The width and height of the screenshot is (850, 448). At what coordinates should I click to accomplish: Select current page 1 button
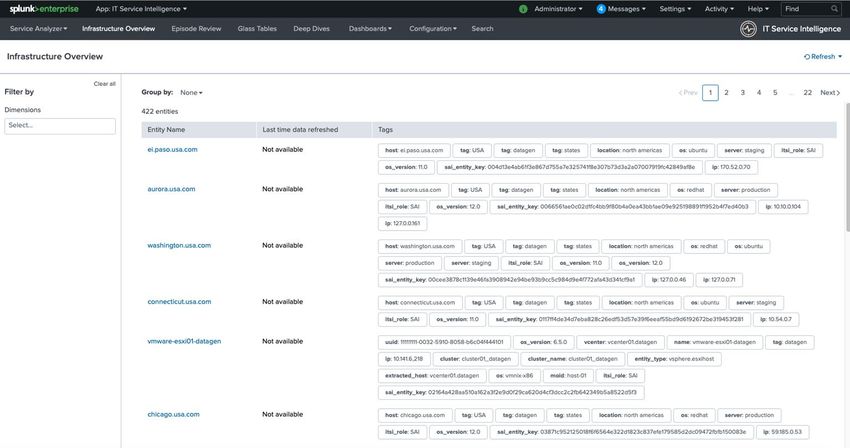710,93
